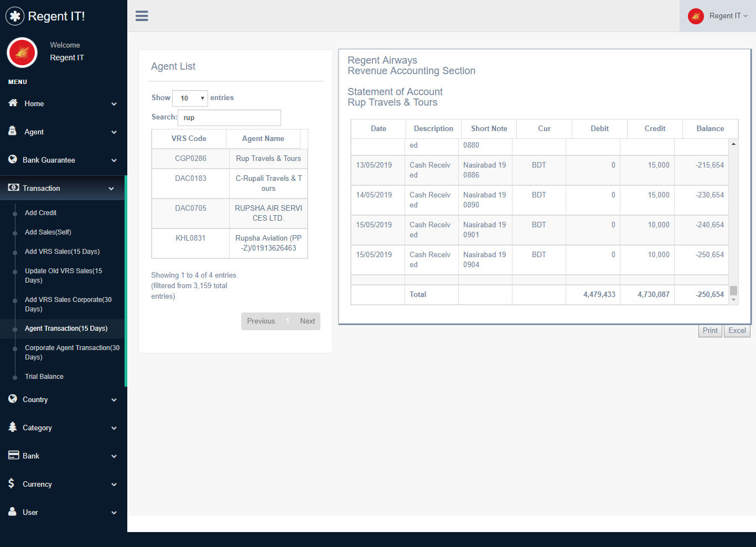
Task: Click short note Nasirabad 190904
Action: tap(484, 260)
